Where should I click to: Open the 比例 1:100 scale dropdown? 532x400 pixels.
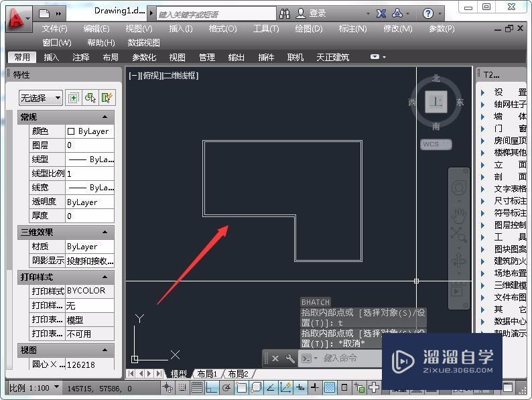click(34, 388)
